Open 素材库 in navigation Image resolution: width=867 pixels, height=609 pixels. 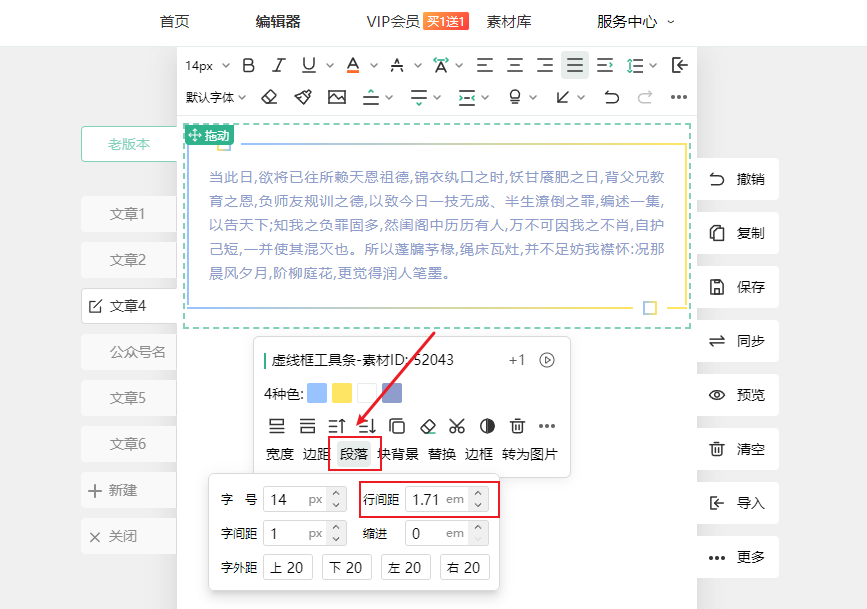[509, 22]
